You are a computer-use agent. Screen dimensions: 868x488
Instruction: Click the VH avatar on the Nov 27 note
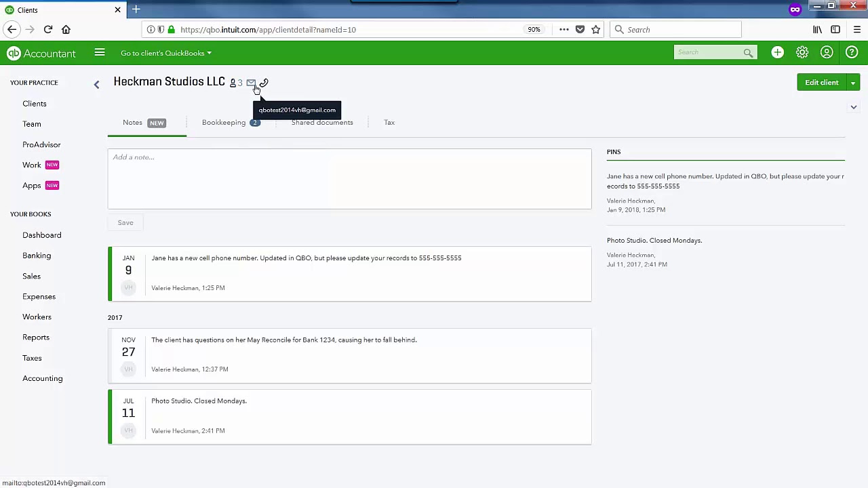coord(128,369)
